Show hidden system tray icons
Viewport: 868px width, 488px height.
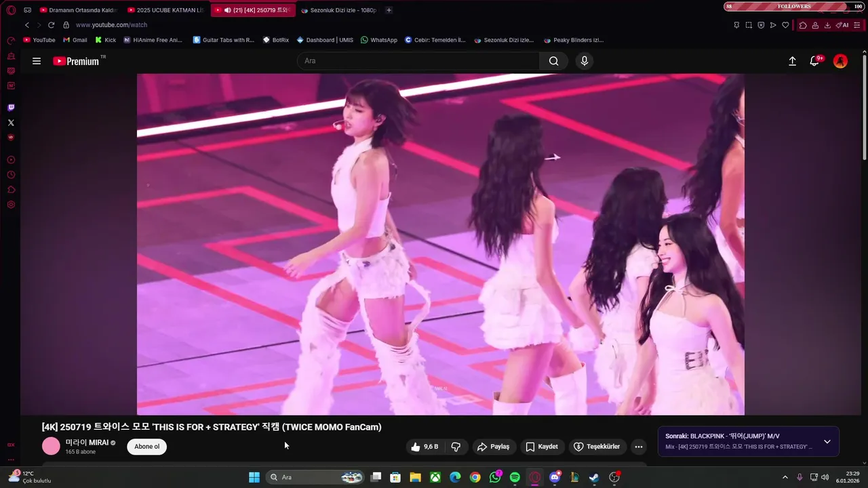click(785, 477)
